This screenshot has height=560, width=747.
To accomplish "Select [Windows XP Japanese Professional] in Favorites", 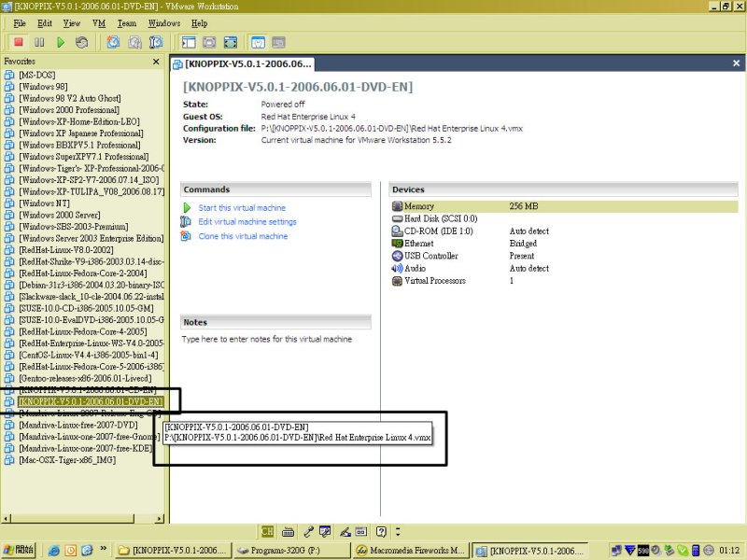I will 81,133.
